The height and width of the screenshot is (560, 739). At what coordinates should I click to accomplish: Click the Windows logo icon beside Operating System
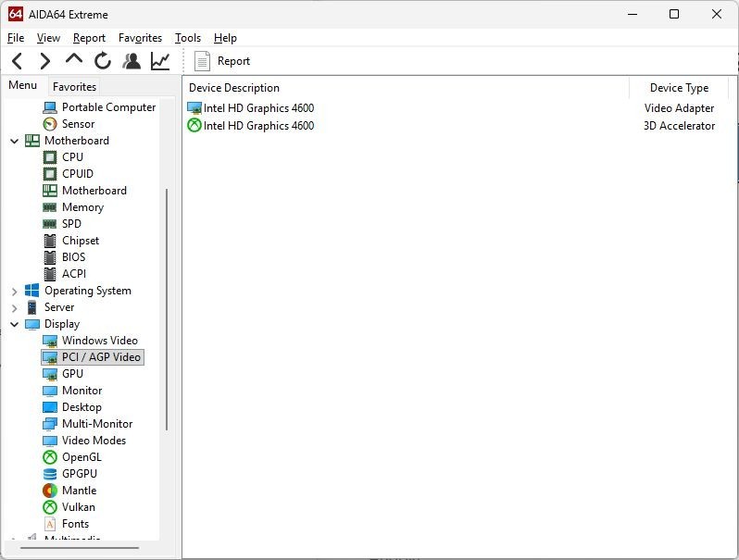[32, 291]
